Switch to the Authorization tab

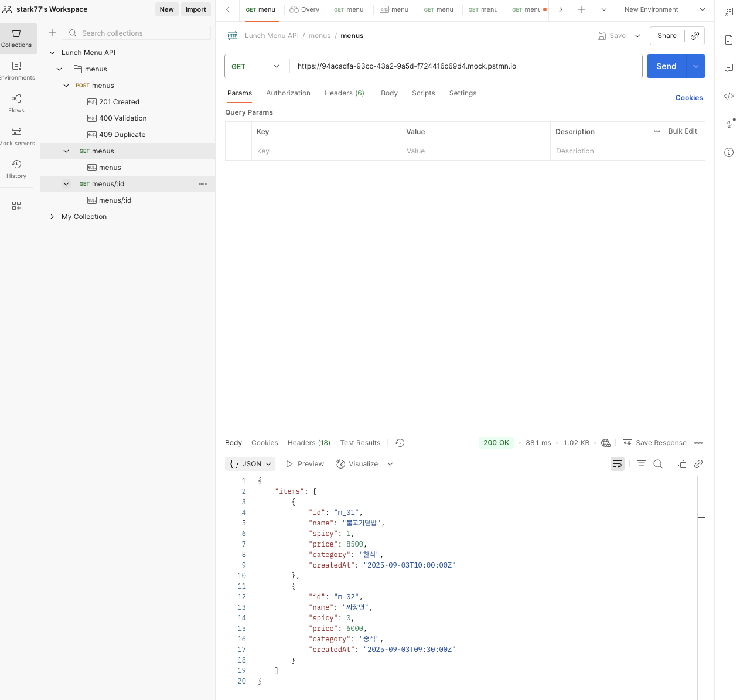point(288,93)
